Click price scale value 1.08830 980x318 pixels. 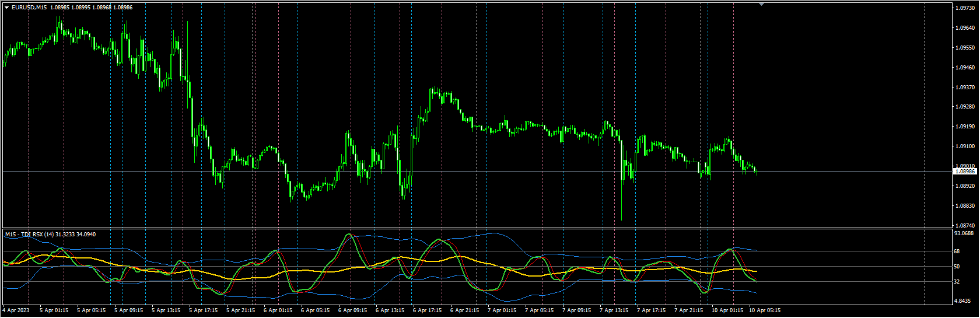click(966, 206)
